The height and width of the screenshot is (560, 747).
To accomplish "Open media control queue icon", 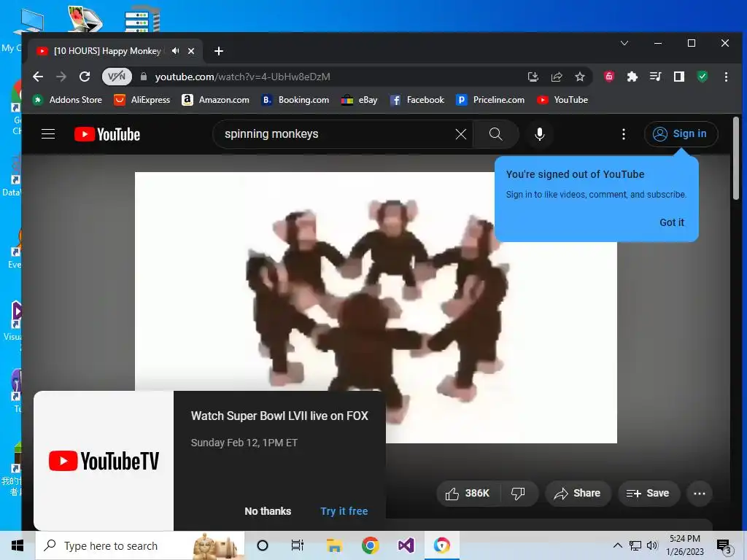I will (x=656, y=77).
